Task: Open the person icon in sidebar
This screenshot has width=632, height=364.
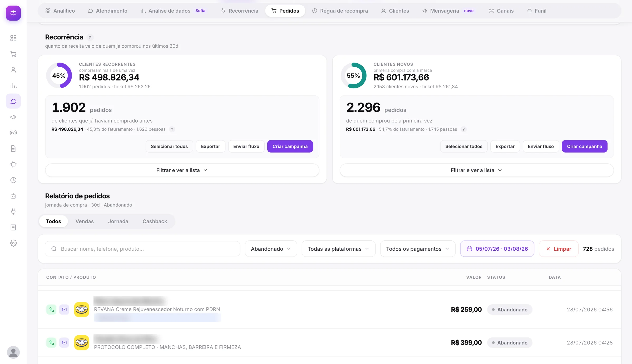Action: [13, 70]
